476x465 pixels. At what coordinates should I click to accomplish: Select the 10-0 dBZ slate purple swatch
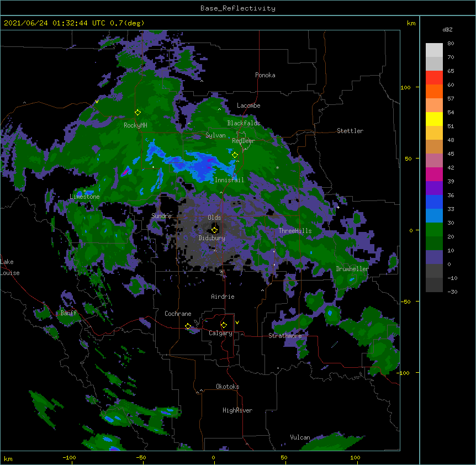coord(434,257)
